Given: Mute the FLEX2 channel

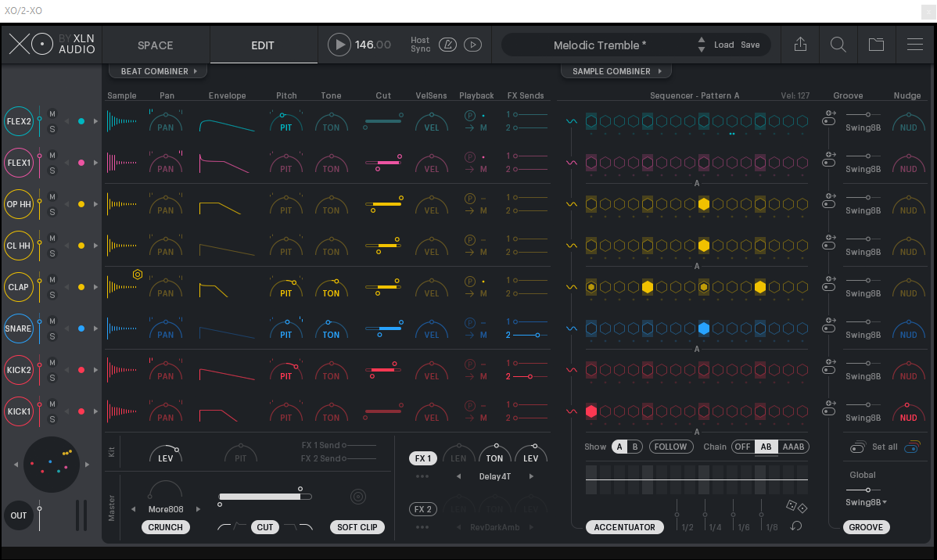Looking at the screenshot, I should (52, 114).
